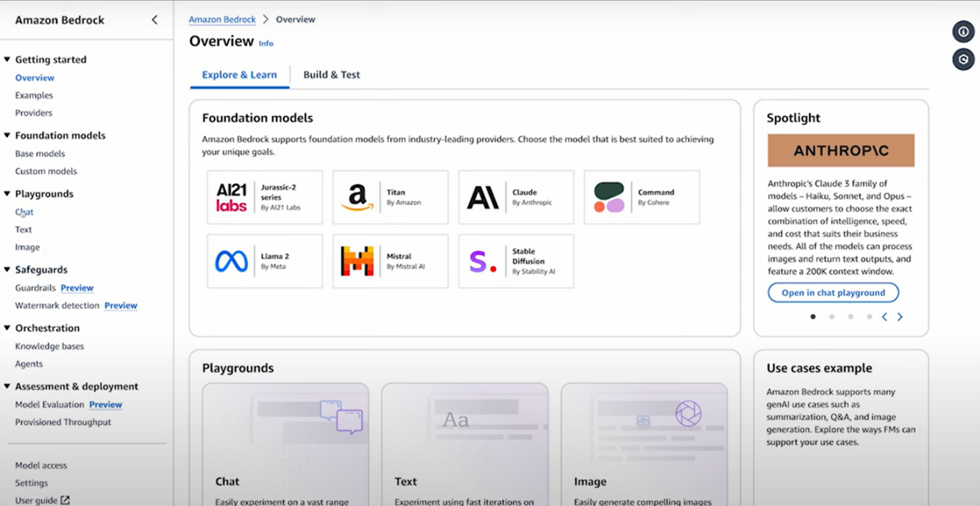This screenshot has width=980, height=506.
Task: Click the Cohere Command logo
Action: pos(609,197)
